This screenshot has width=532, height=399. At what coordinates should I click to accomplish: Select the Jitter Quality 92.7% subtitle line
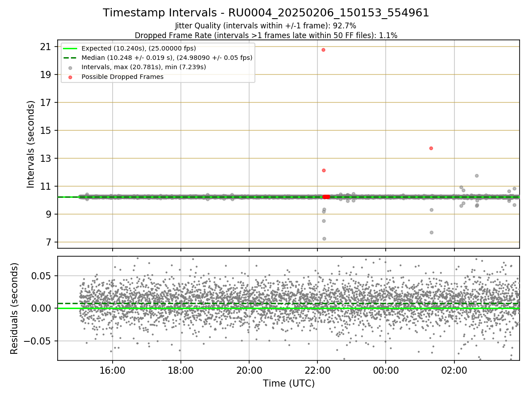(x=266, y=26)
